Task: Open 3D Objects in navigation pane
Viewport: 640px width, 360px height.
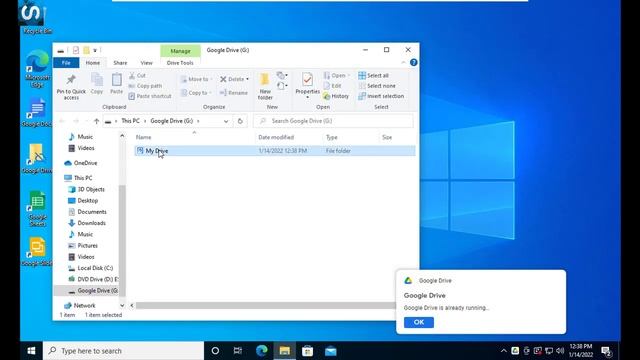Action: tap(87, 189)
